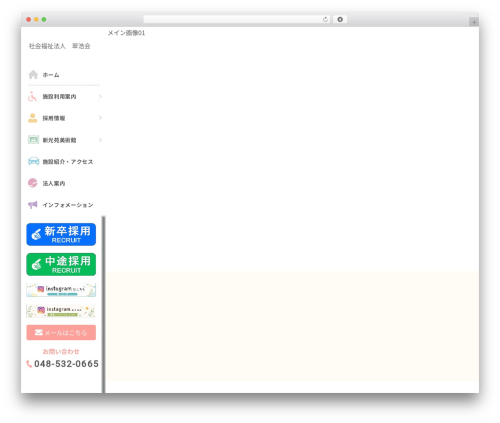This screenshot has width=500, height=423.
Task: Click the browser address bar
Action: 236,20
